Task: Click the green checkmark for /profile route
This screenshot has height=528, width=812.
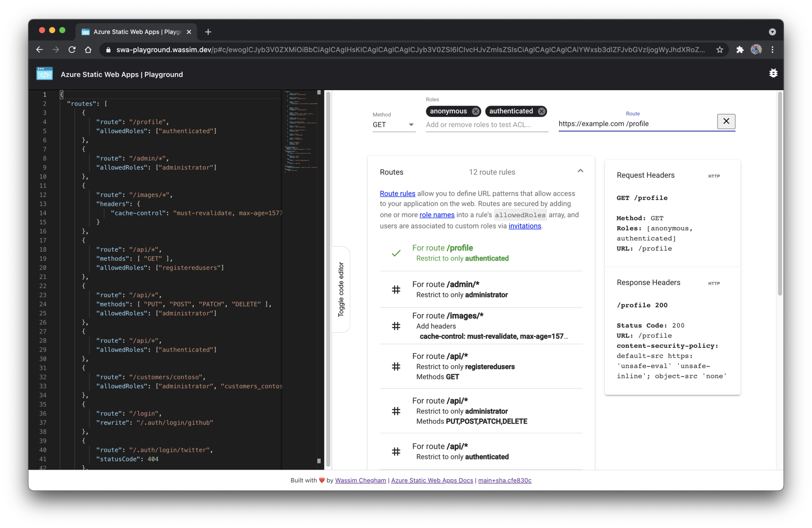Action: click(x=396, y=253)
